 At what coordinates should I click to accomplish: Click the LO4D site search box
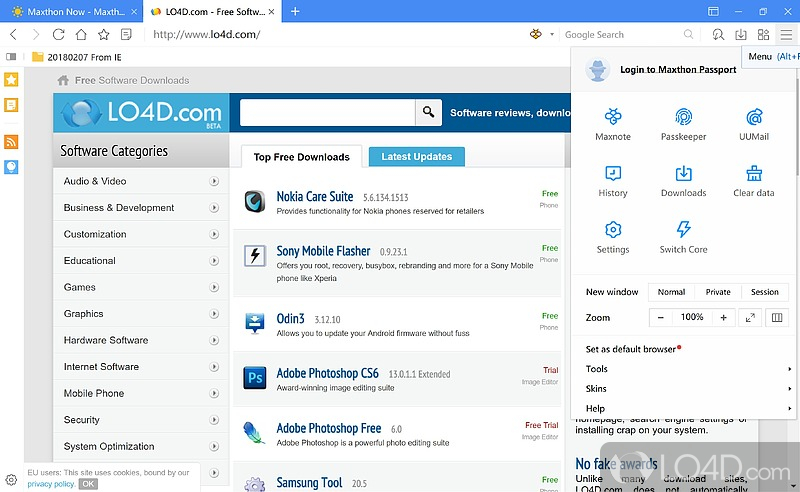click(328, 112)
